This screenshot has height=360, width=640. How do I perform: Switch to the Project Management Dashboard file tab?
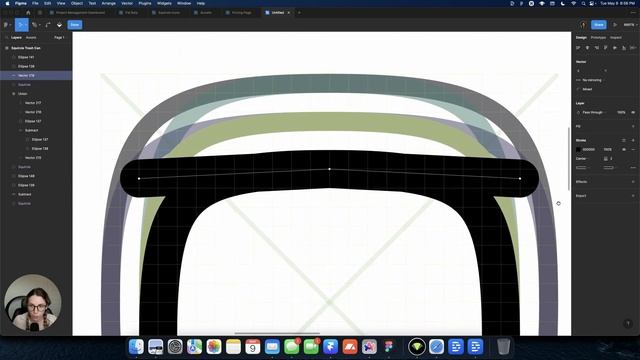tap(78, 13)
